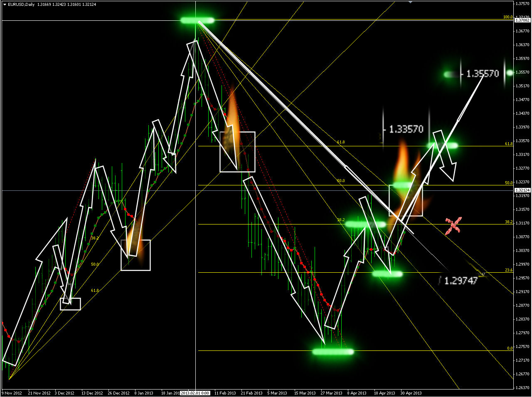
Task: Click the 30 Apr 2013 date label
Action: point(411,393)
